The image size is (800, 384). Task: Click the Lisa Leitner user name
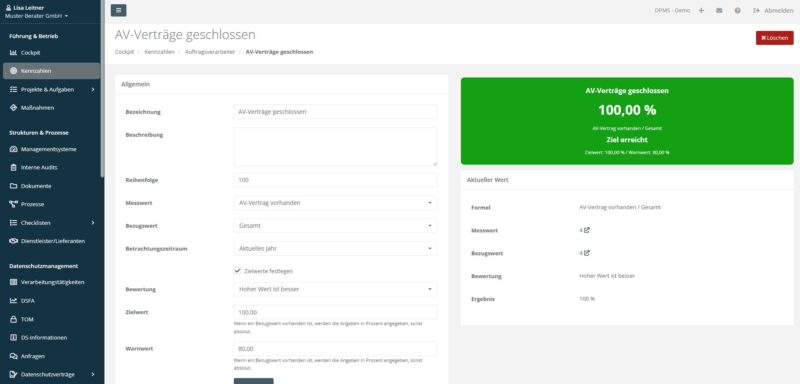(x=28, y=8)
